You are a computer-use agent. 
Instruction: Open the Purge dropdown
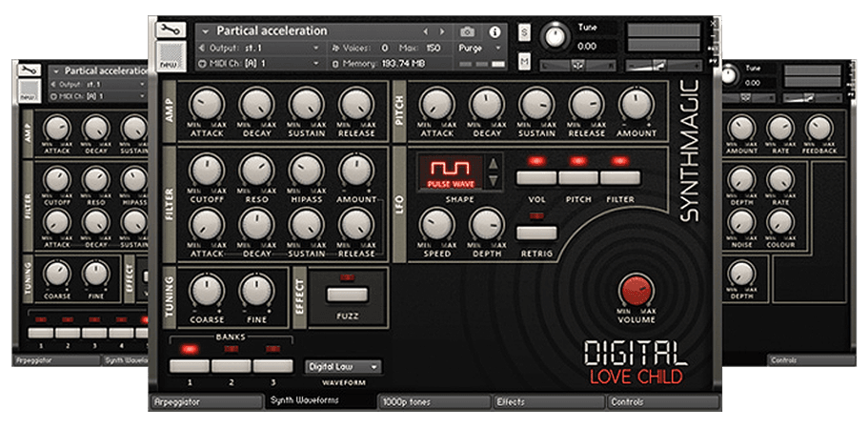click(479, 49)
